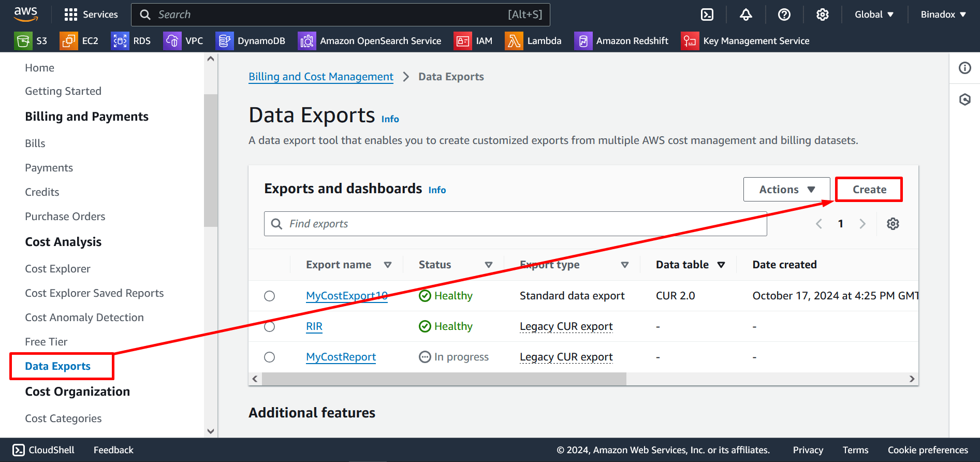The height and width of the screenshot is (462, 980).
Task: Open the Binadox account dropdown
Action: click(943, 15)
